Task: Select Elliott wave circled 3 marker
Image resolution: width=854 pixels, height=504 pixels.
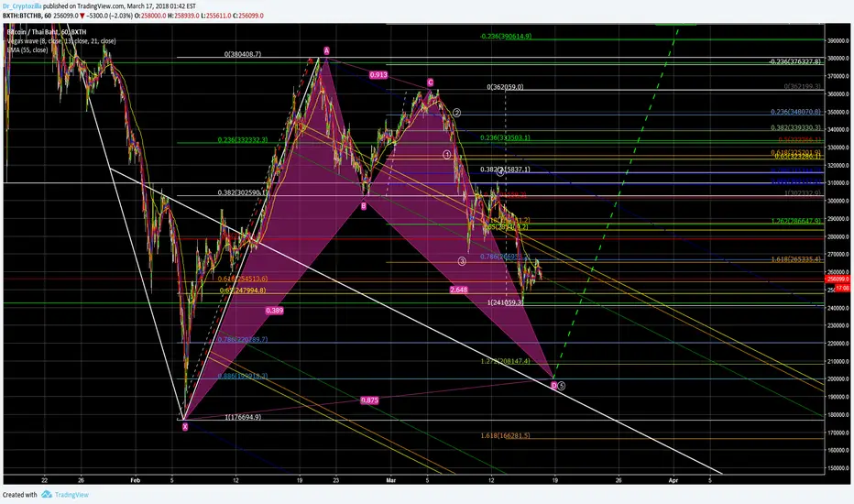Action: (462, 261)
